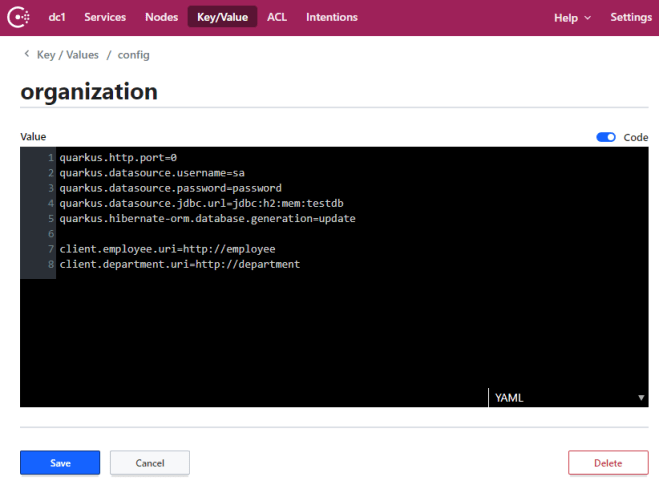The height and width of the screenshot is (485, 659).
Task: Click the back chevron in breadcrumb
Action: [x=26, y=55]
